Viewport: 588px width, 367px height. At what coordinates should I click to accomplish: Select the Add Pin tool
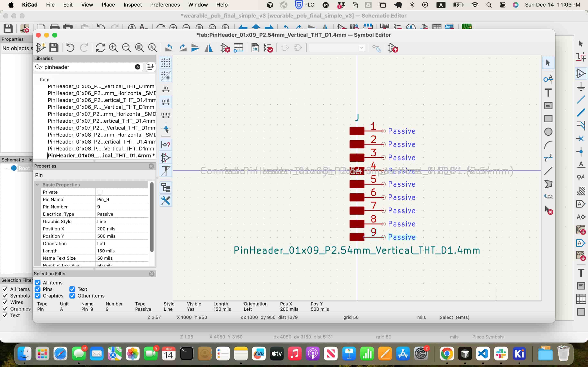pos(548,79)
